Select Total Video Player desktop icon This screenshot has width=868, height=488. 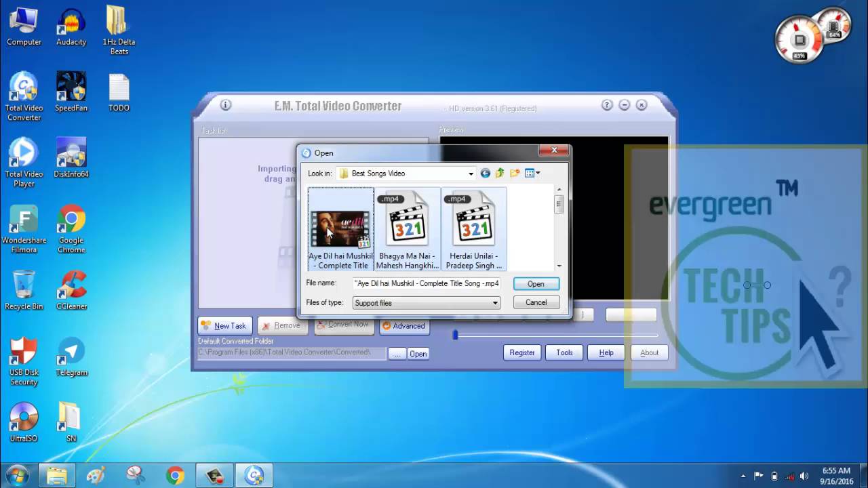coord(24,163)
